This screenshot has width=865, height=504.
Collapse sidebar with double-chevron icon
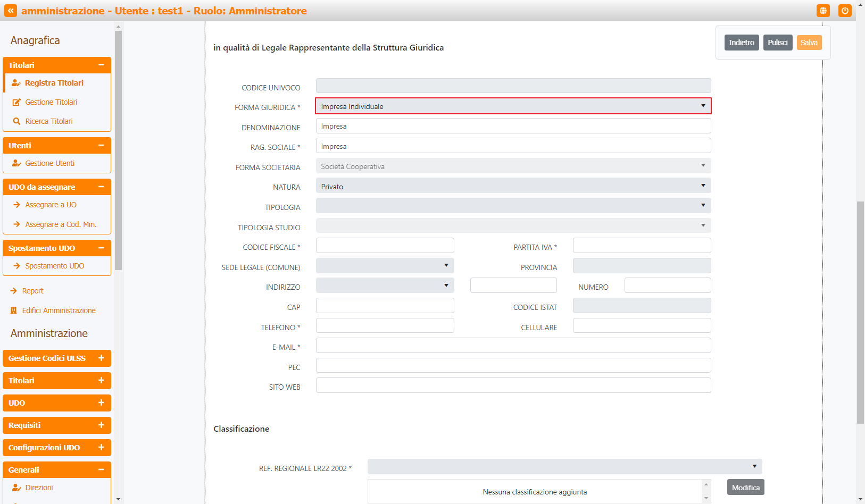point(11,11)
